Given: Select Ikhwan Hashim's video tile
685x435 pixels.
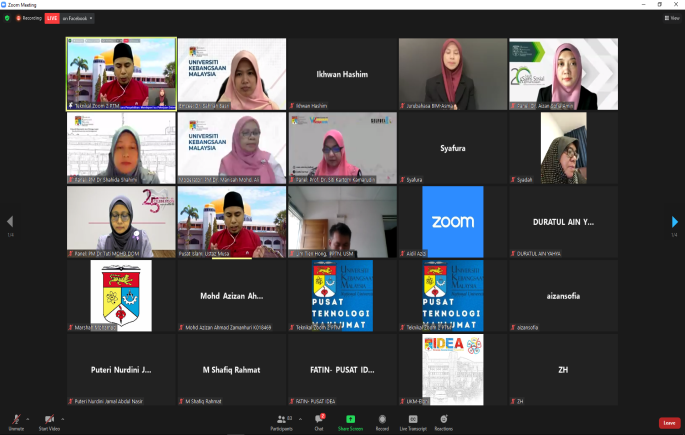Looking at the screenshot, I should click(x=342, y=74).
